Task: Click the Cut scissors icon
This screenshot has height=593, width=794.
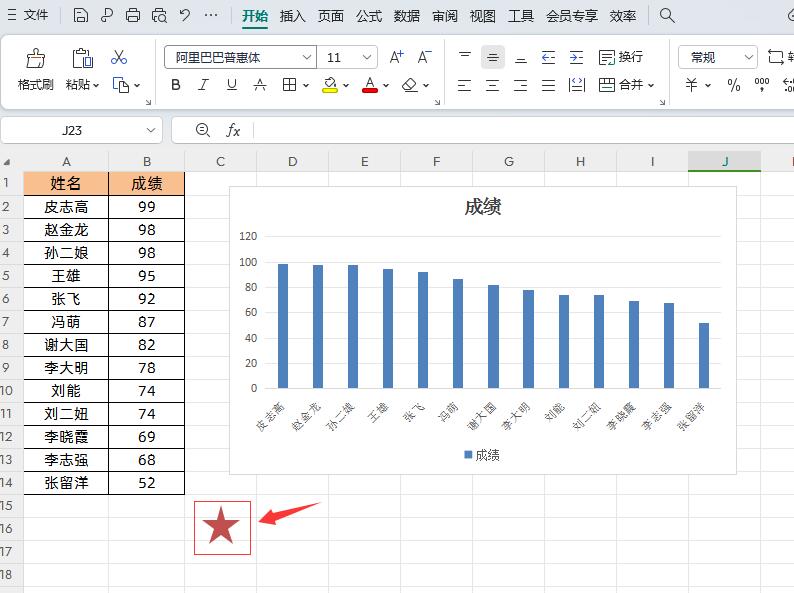Action: [119, 57]
